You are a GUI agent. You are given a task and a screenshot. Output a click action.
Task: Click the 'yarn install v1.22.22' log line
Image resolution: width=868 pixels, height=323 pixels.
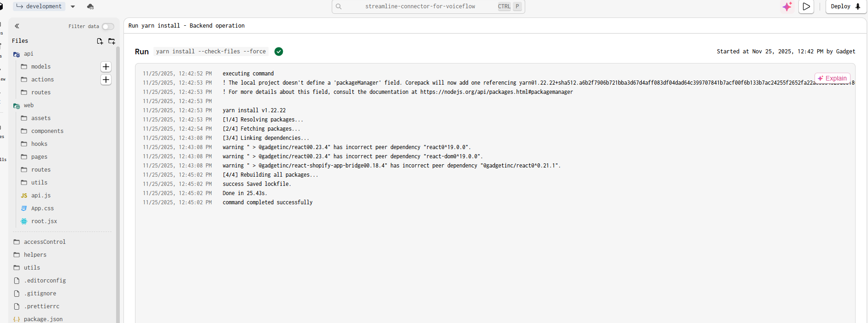(254, 110)
